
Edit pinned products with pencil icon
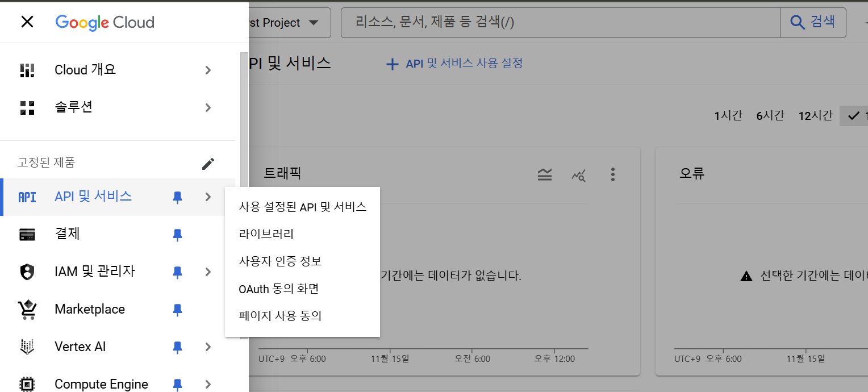coord(208,164)
